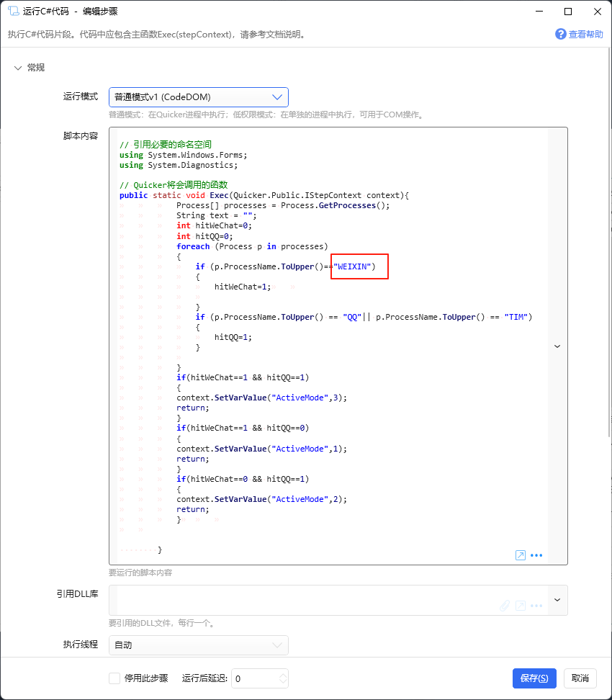Click the public static void Exec line
Image resolution: width=612 pixels, height=700 pixels.
point(264,195)
